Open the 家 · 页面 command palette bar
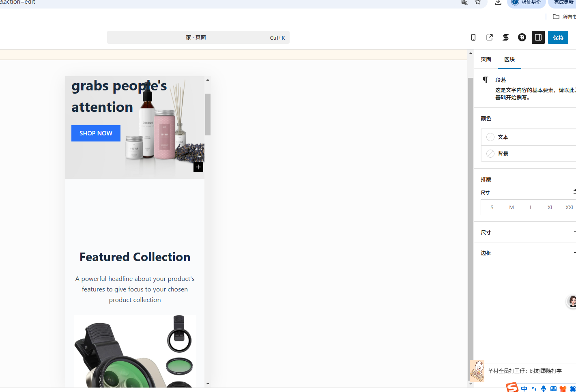Screen dimensions: 576x392 [198, 37]
